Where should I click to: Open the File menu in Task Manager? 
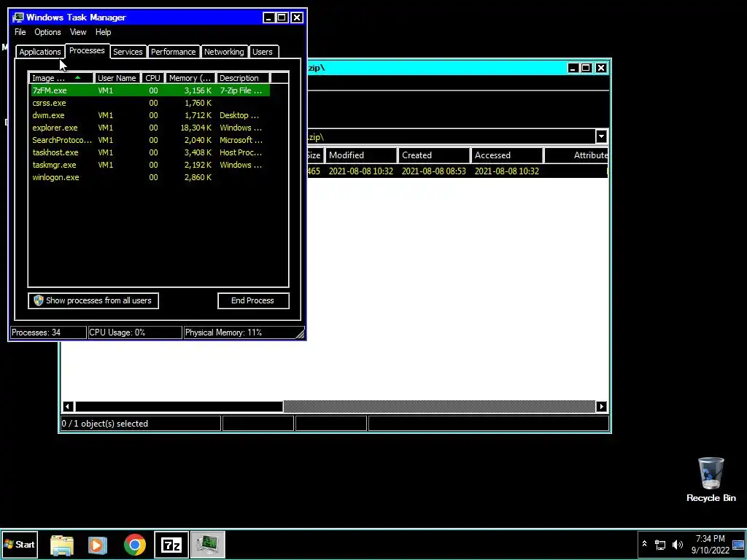pyautogui.click(x=20, y=32)
